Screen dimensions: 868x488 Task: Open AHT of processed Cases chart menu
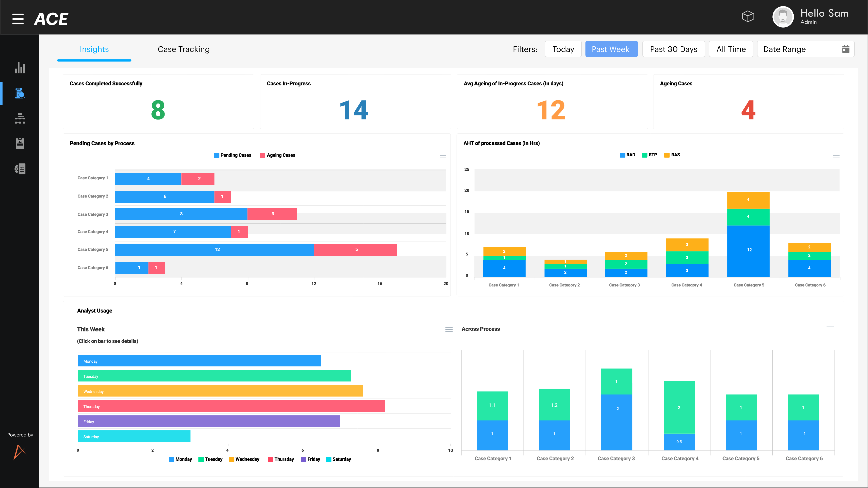(836, 157)
